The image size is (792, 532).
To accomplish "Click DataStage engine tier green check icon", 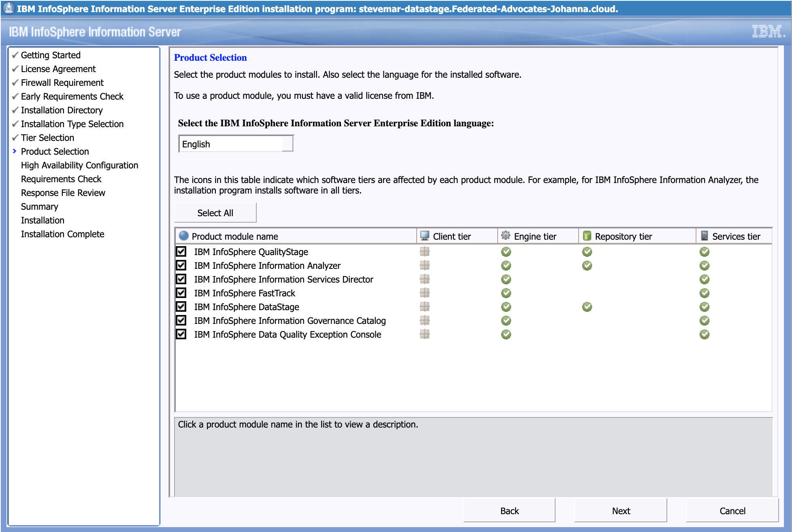I will point(506,307).
